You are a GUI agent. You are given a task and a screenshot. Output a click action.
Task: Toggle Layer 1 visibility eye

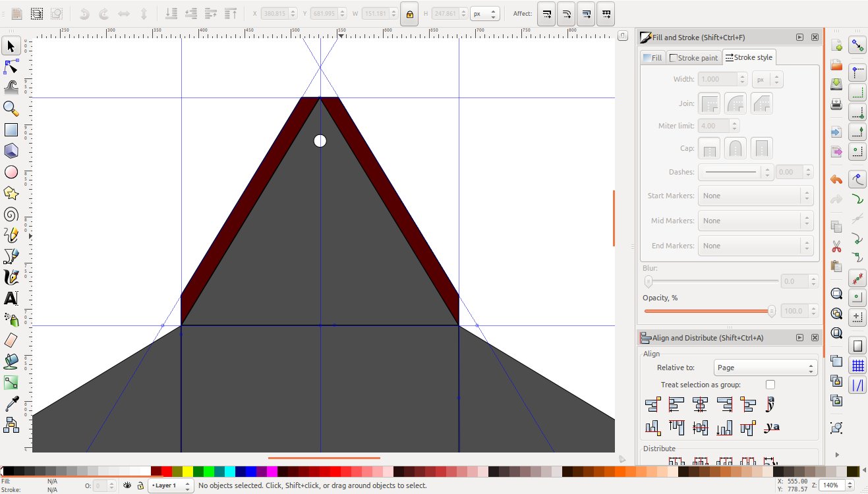click(x=128, y=485)
